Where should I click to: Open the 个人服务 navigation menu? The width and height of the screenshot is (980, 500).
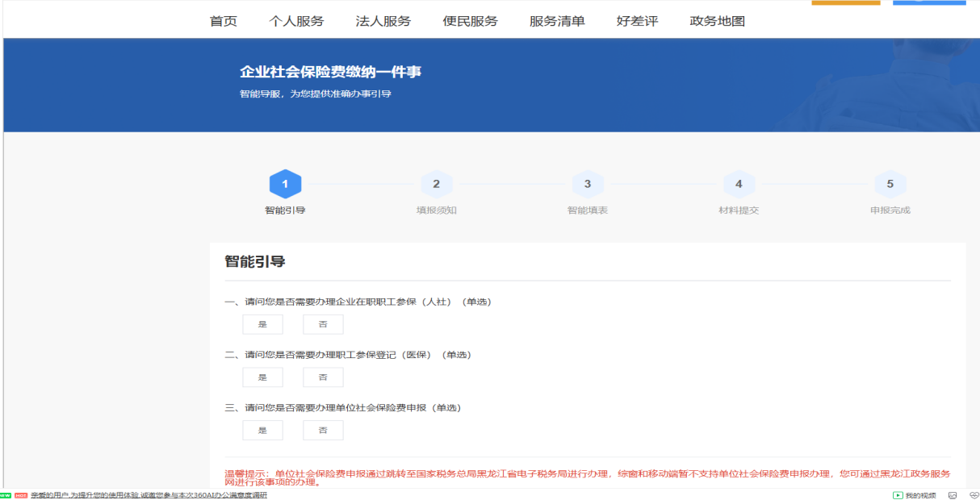click(296, 21)
